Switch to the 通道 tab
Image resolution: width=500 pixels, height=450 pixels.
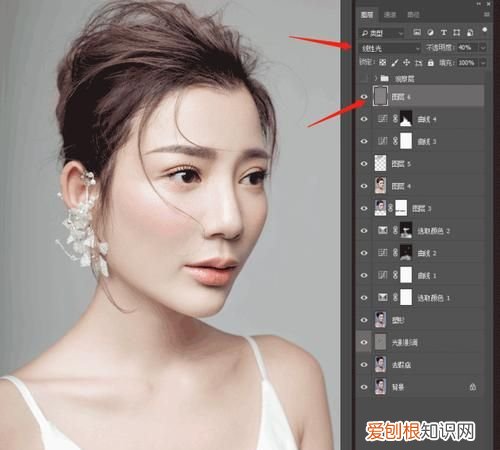coord(390,15)
